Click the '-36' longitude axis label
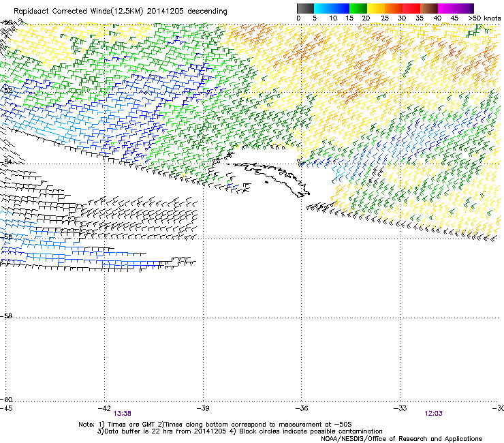The height and width of the screenshot is (443, 504). click(x=301, y=408)
